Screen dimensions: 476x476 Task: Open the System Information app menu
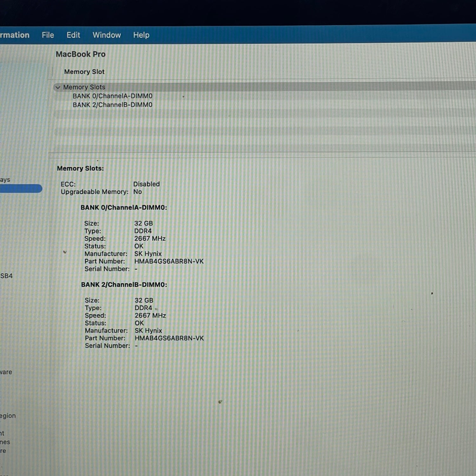tap(15, 35)
